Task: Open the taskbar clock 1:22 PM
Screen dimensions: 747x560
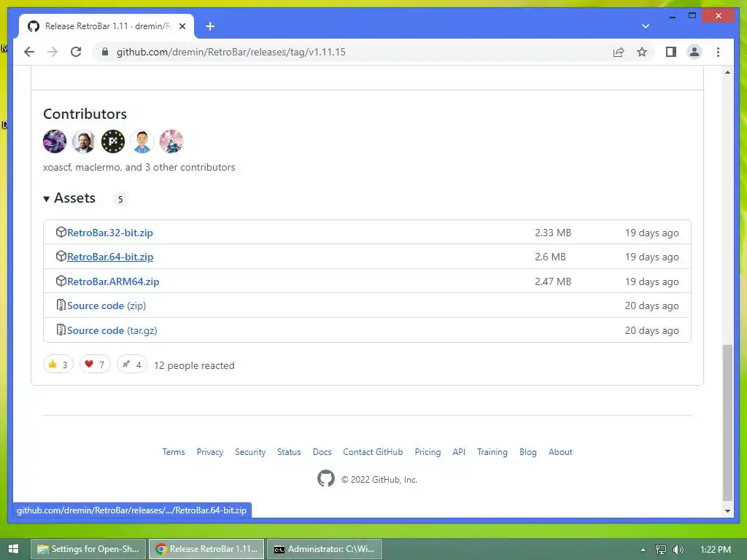Action: click(716, 550)
